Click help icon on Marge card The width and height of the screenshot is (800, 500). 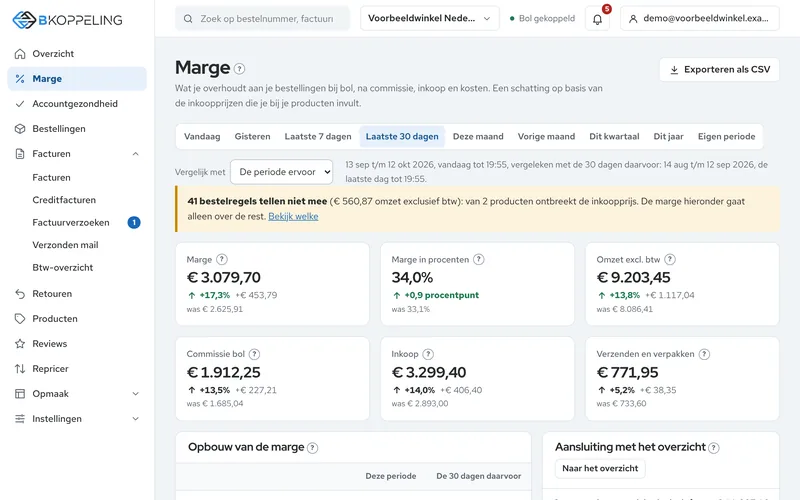(221, 259)
